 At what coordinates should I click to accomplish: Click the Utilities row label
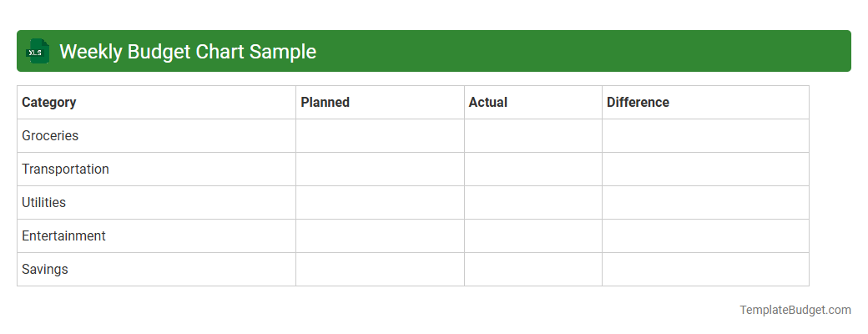coord(43,203)
